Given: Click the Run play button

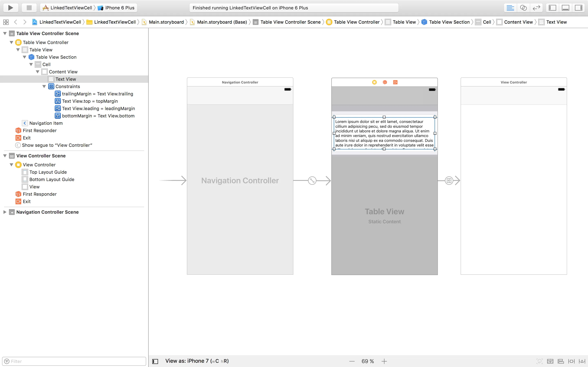Looking at the screenshot, I should coord(10,8).
